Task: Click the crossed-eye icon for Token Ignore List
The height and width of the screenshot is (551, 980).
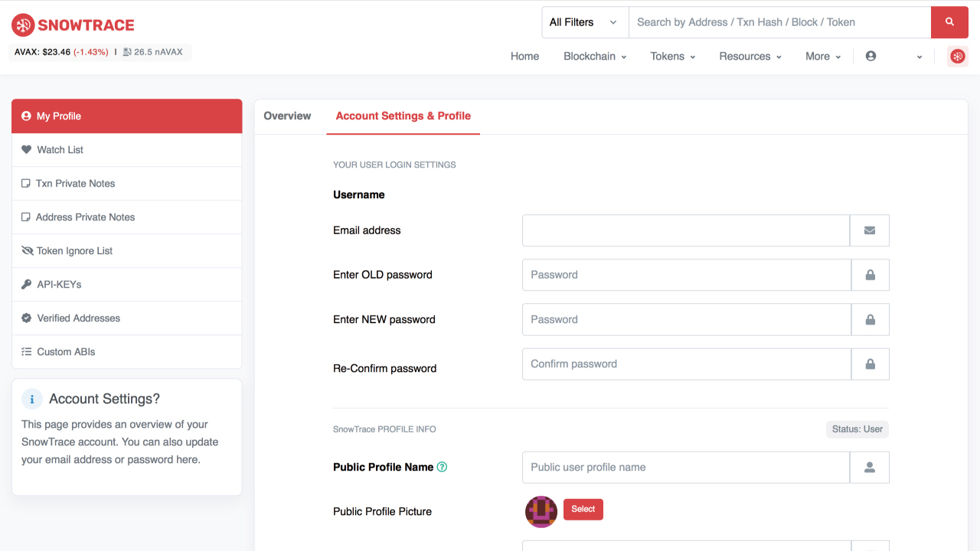Action: (x=28, y=251)
